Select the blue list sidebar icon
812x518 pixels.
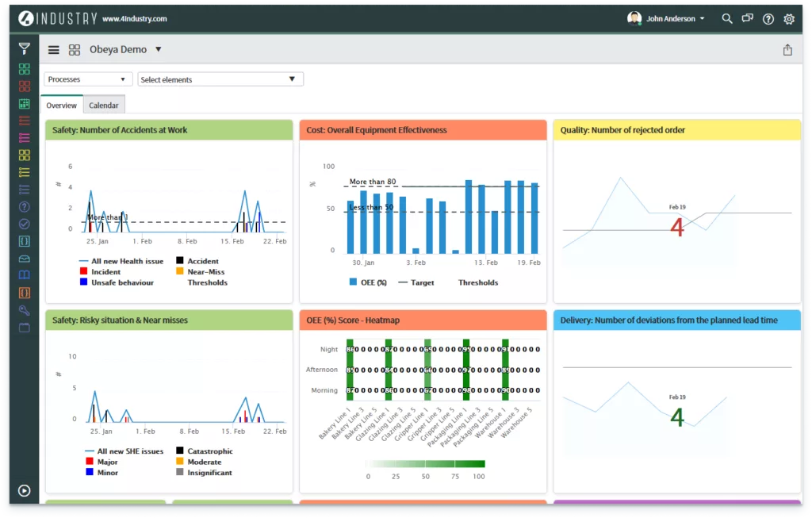coord(25,189)
